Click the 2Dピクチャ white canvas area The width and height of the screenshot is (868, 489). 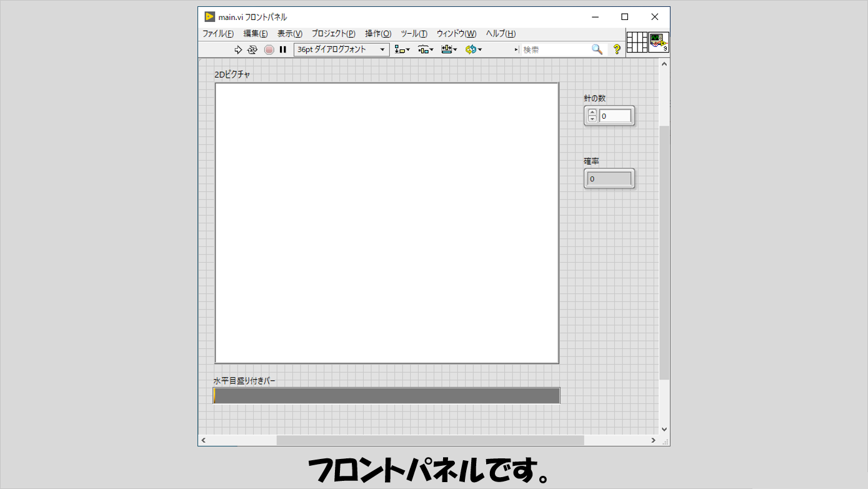386,223
